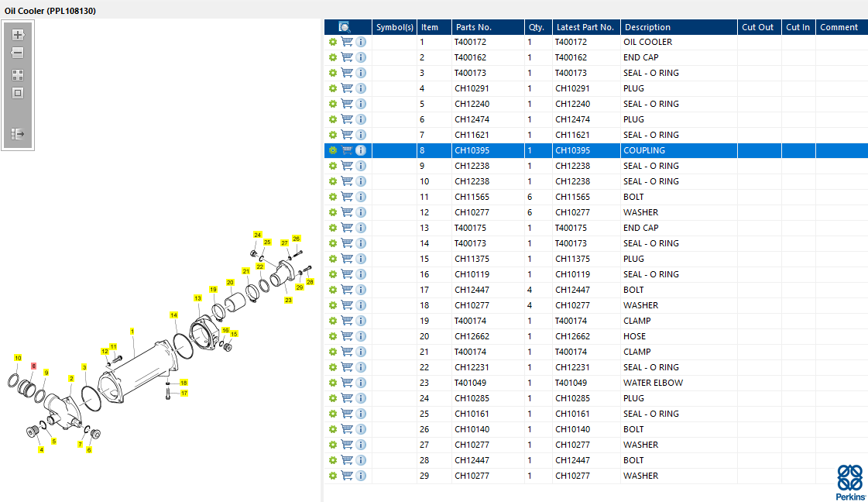Add item 9 CH12238 to cart
Viewport: 868px width, 502px height.
coord(347,166)
